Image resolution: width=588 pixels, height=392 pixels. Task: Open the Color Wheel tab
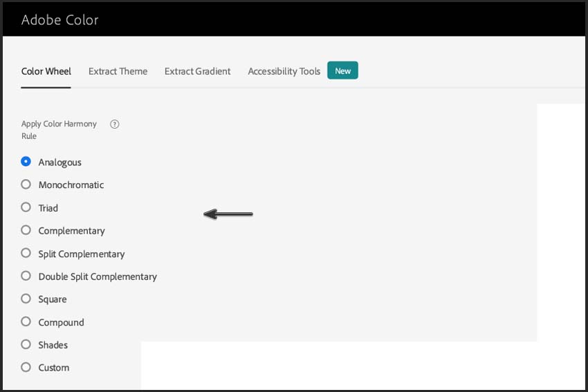click(46, 71)
